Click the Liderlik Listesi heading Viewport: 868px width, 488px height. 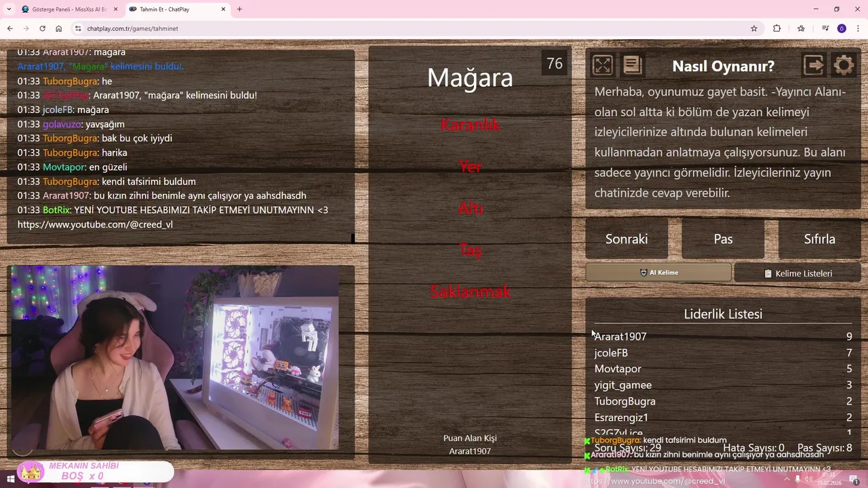click(x=723, y=314)
